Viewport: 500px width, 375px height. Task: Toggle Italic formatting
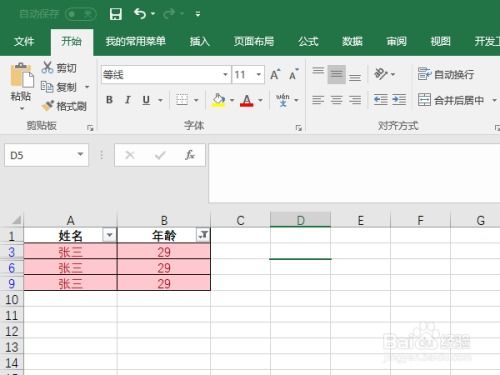coord(128,100)
